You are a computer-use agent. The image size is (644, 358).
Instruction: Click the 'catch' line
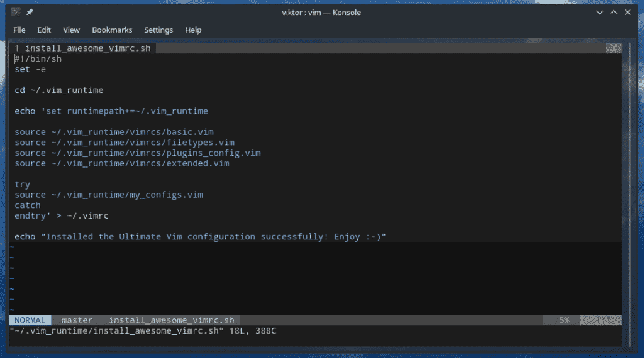coord(28,205)
